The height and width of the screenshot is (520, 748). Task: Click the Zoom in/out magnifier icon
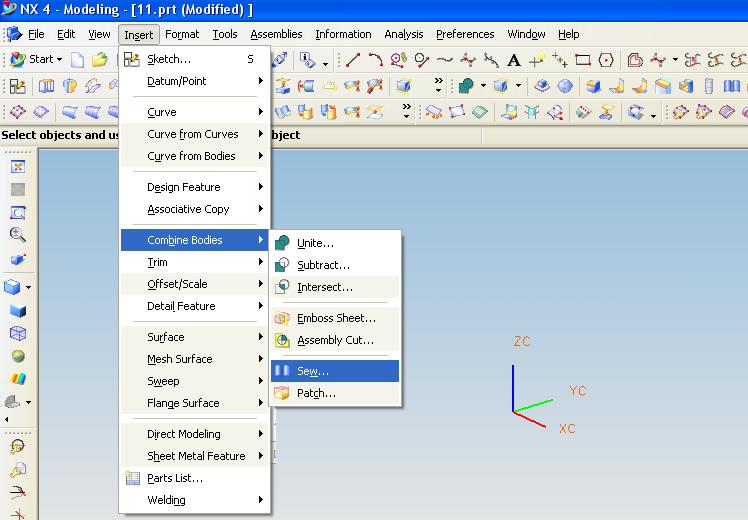click(18, 235)
